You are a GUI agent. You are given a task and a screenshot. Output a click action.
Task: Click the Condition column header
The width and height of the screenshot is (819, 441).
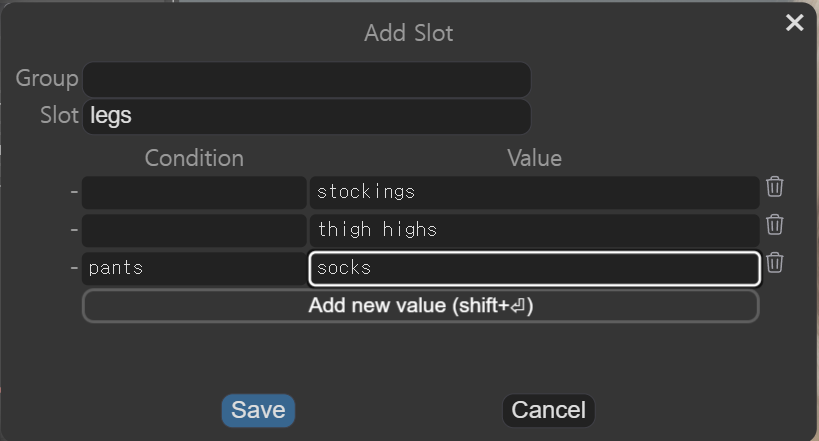coord(194,158)
